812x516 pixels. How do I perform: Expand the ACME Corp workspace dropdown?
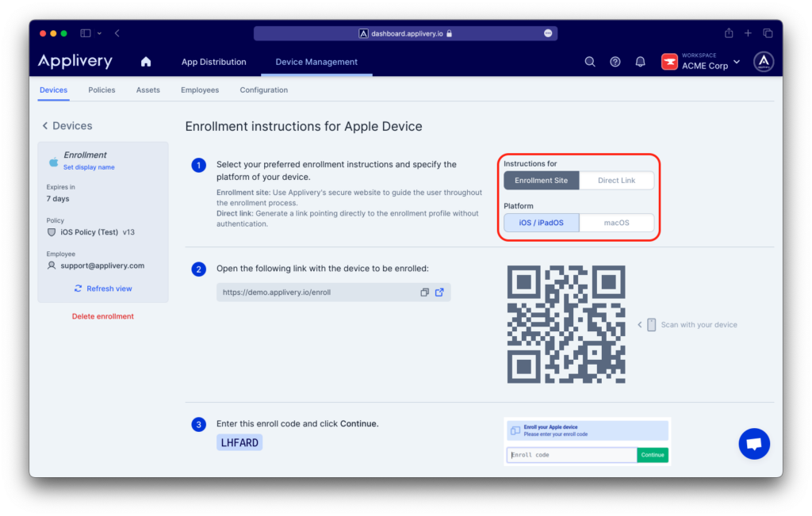737,62
